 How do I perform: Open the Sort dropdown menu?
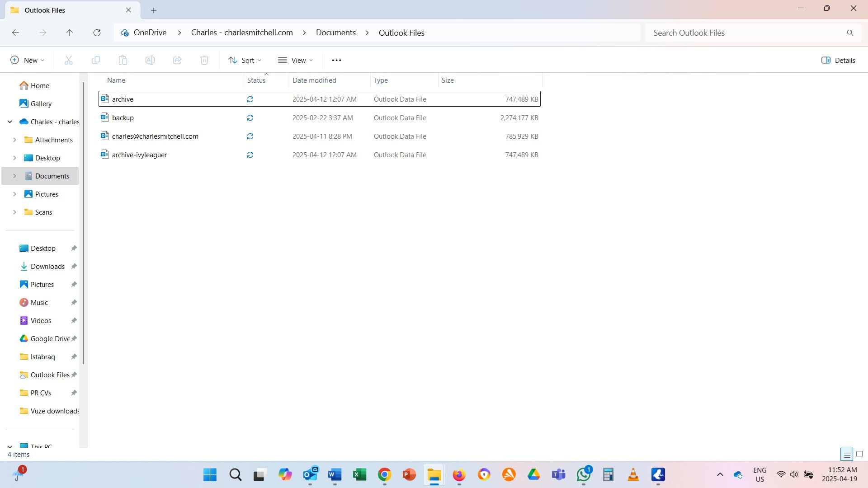click(245, 60)
